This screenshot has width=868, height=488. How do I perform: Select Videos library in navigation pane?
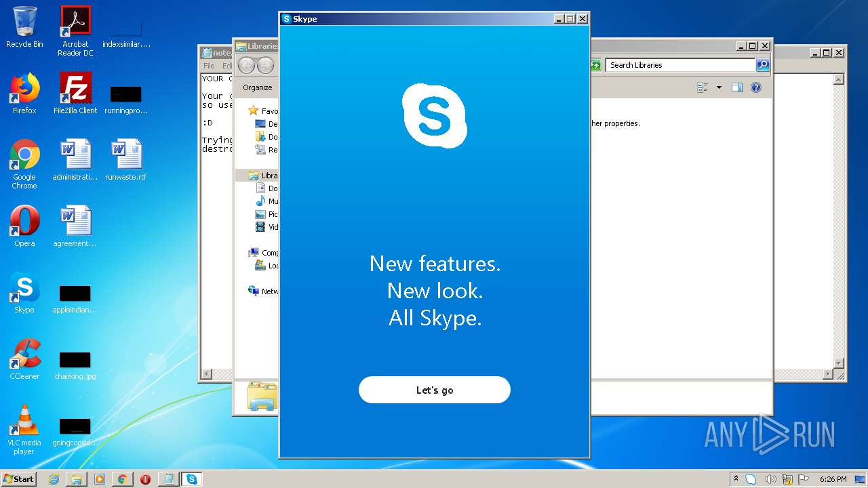point(267,227)
